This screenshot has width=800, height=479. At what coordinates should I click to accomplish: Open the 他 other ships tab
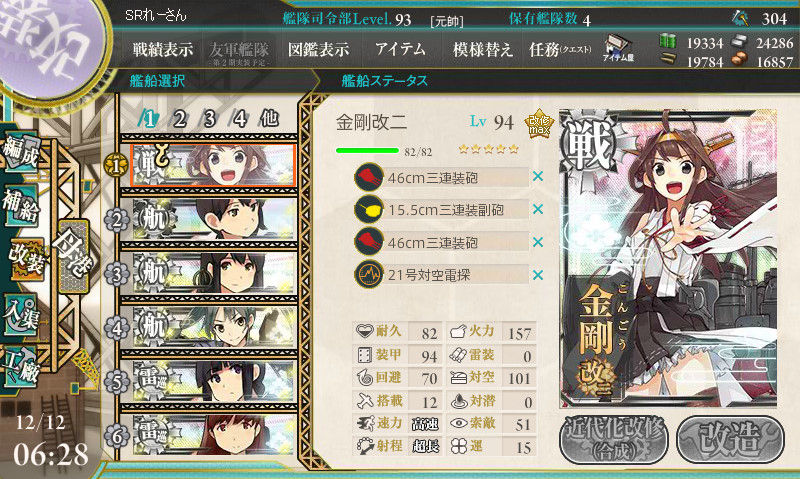coord(269,118)
